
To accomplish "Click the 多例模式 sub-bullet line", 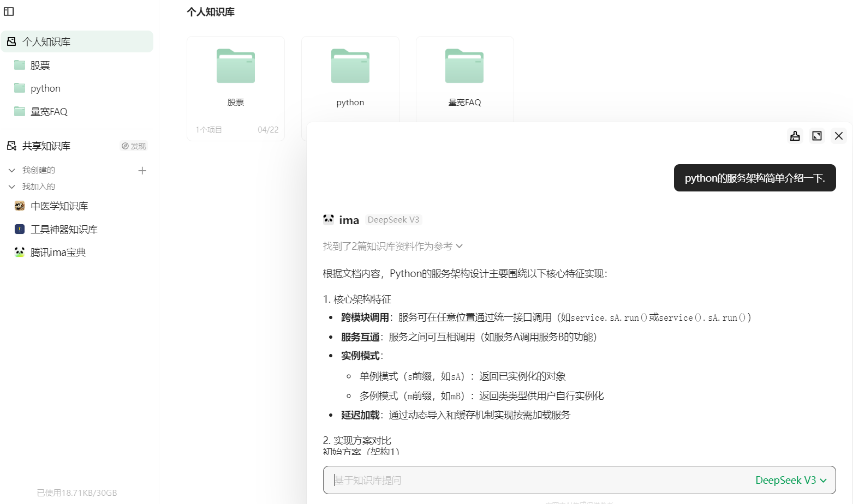I will [x=481, y=396].
